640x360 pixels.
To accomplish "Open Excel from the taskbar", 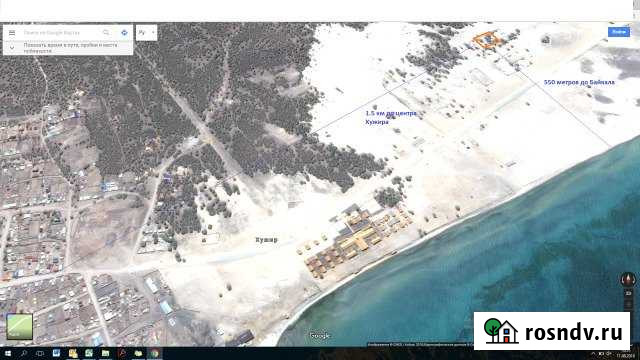I will (89, 353).
